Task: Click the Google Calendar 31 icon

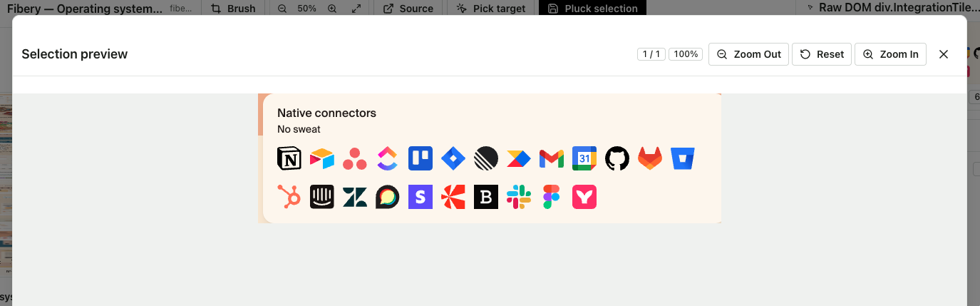Action: (x=584, y=158)
